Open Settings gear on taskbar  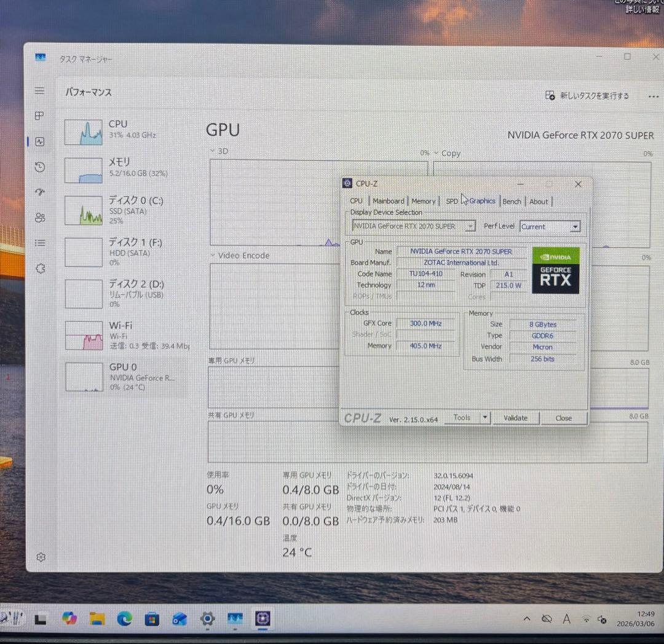point(208,619)
